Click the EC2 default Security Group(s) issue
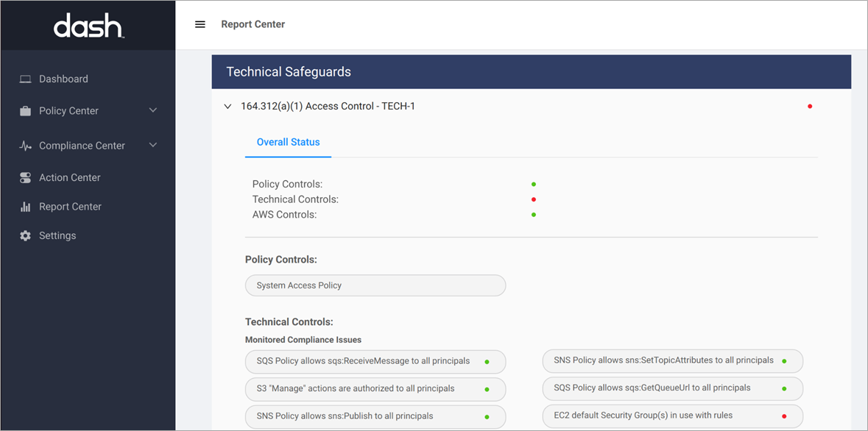The width and height of the screenshot is (868, 431). click(x=673, y=416)
